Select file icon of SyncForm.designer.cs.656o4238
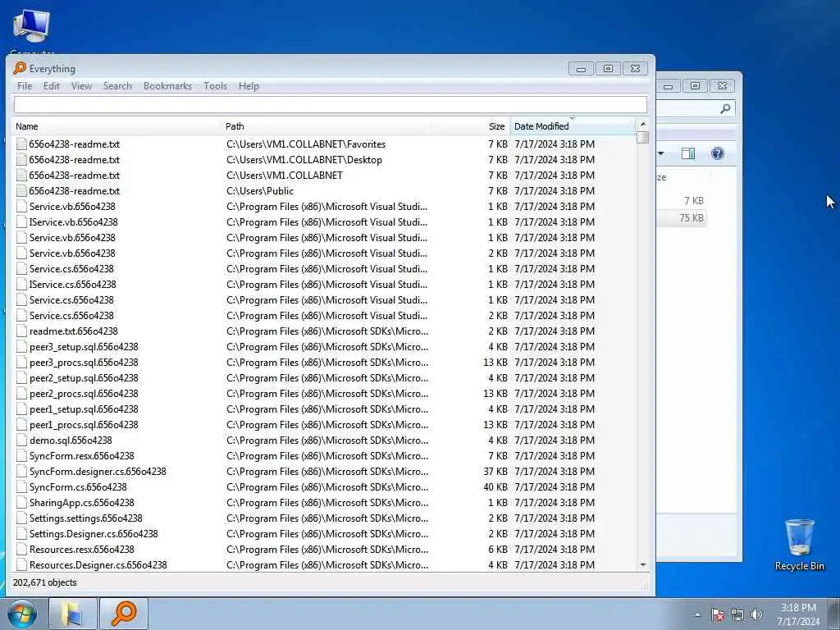Screen dimensions: 840x630 click(x=21, y=472)
